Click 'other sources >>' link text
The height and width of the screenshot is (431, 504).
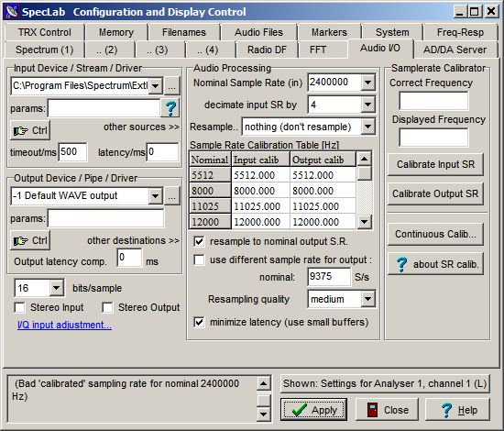(x=141, y=127)
